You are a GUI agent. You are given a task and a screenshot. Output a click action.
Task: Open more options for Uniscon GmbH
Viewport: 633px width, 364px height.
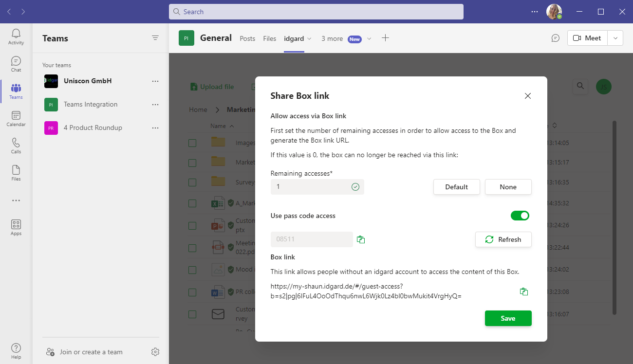(155, 81)
